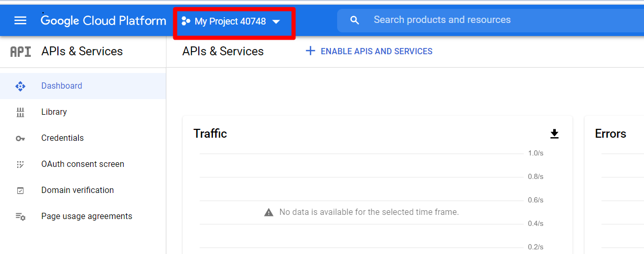Screen dimensions: 644x254
Task: Click the 1.0/s axis label
Action: point(535,153)
